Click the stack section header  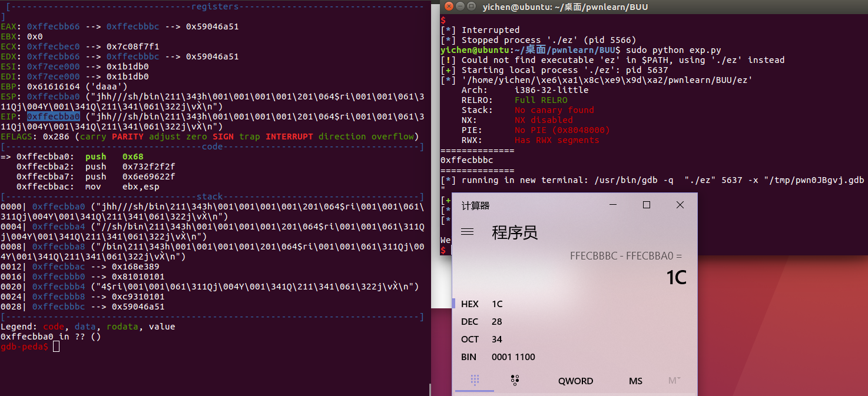(210, 197)
